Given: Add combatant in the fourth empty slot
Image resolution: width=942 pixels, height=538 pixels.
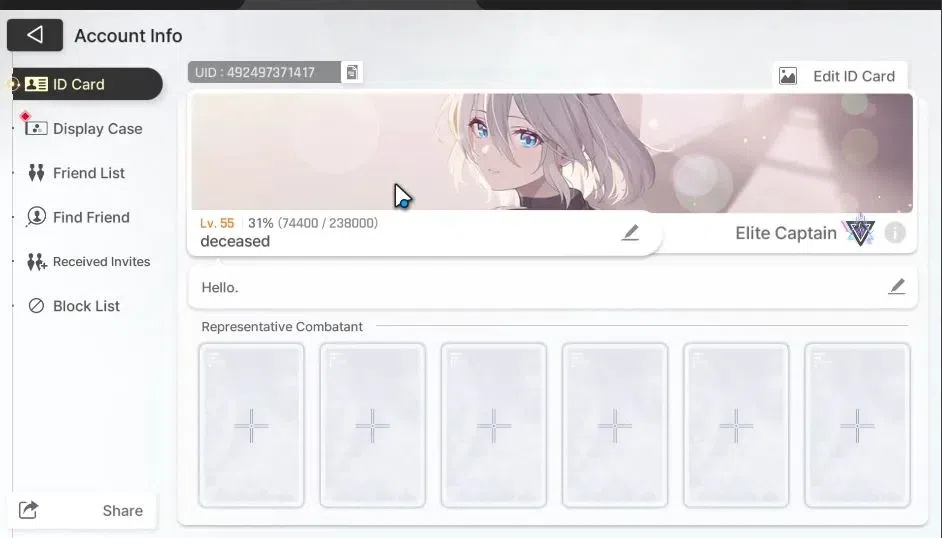Looking at the screenshot, I should (615, 426).
